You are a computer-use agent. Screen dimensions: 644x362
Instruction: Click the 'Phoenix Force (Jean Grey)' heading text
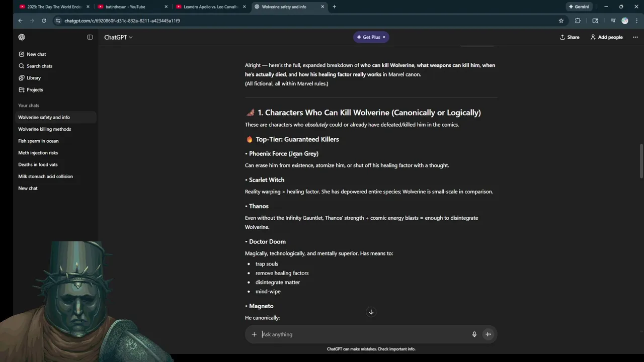[x=284, y=154]
